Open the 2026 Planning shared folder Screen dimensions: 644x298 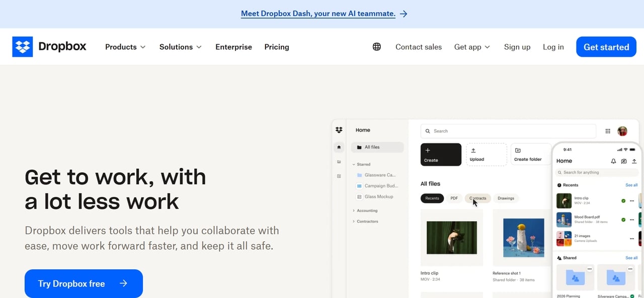(576, 278)
